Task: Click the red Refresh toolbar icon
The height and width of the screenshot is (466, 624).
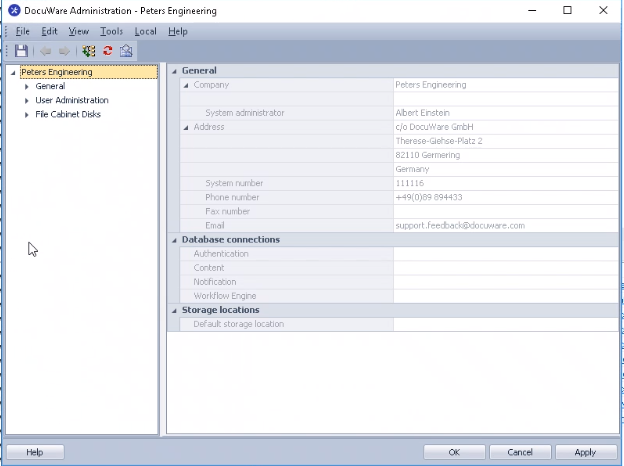Action: pyautogui.click(x=107, y=50)
